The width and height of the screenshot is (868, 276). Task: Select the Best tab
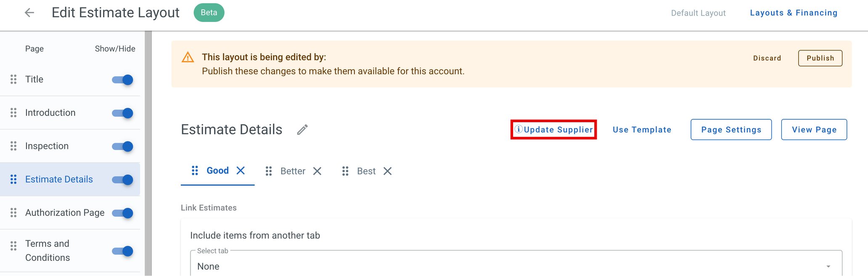tap(366, 171)
